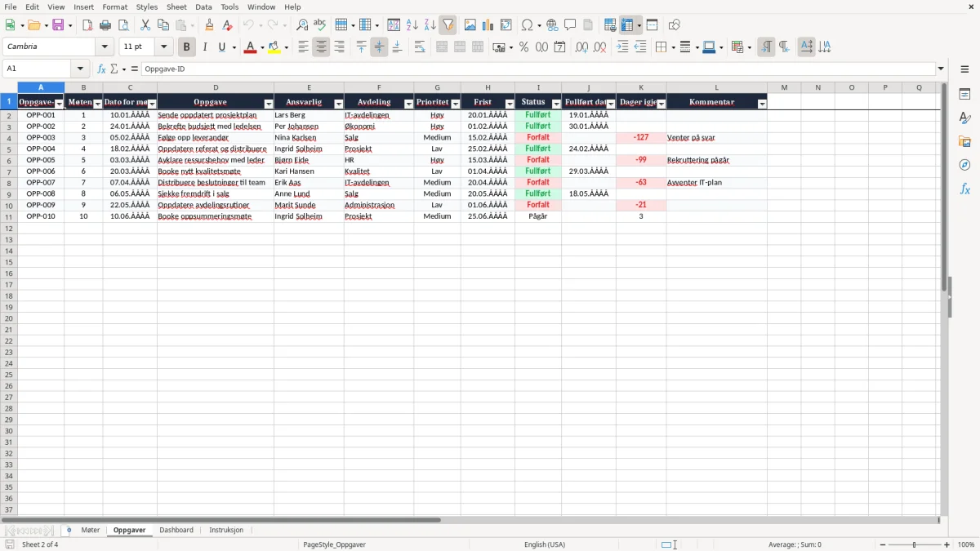Click the Save document icon

[58, 25]
